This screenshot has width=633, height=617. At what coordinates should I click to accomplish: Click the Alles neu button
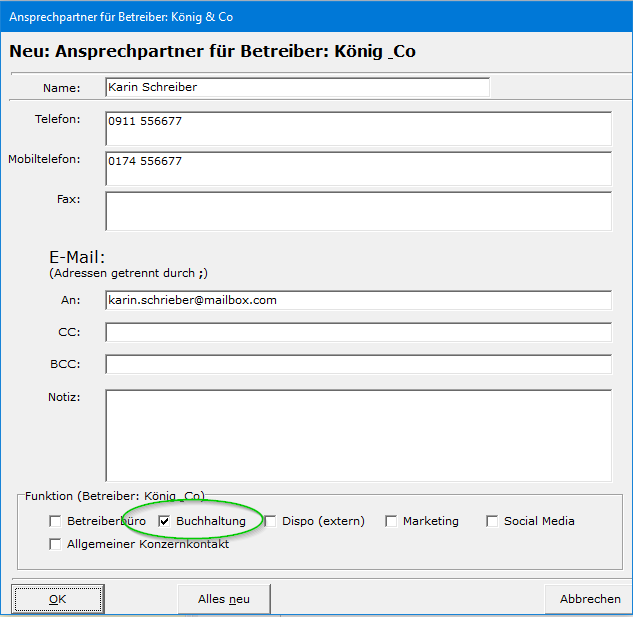tap(224, 599)
